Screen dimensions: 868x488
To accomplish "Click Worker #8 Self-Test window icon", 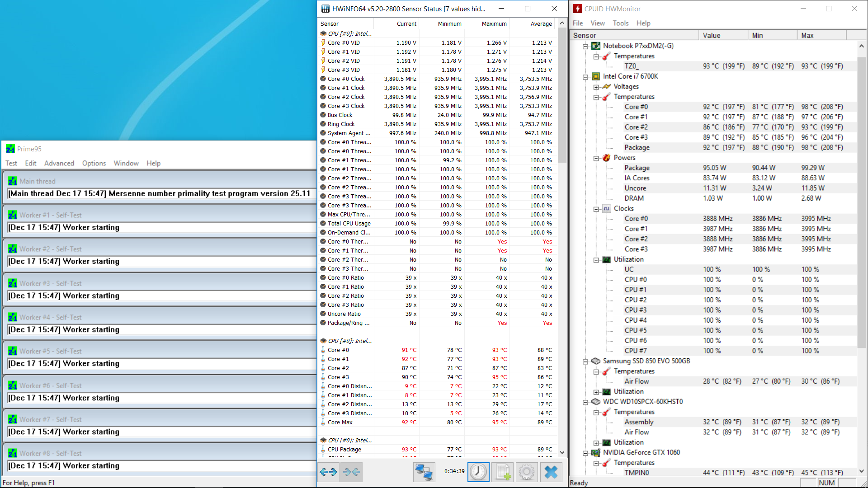I will [x=13, y=453].
